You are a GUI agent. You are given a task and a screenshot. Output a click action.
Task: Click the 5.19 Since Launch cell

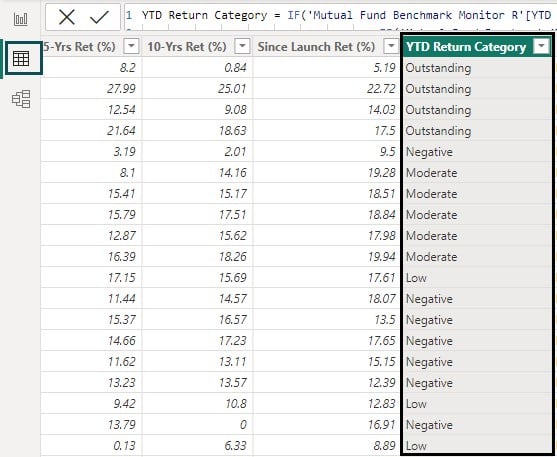click(327, 68)
